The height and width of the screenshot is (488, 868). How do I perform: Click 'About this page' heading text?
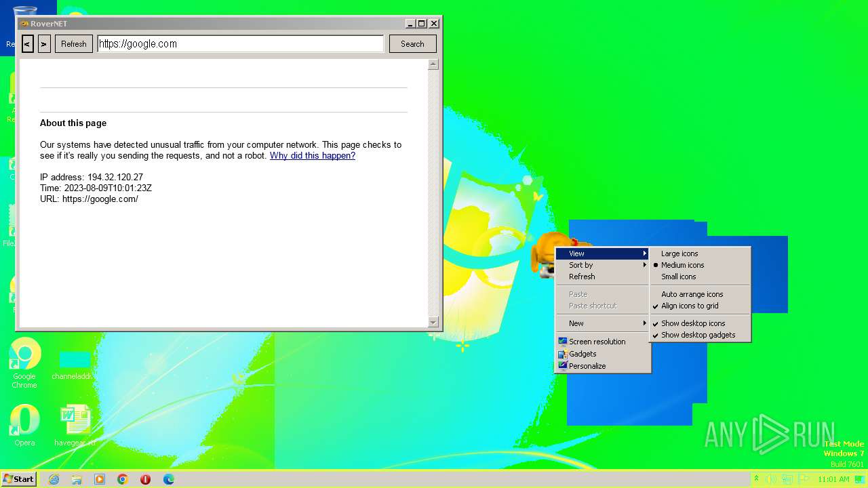(x=73, y=123)
